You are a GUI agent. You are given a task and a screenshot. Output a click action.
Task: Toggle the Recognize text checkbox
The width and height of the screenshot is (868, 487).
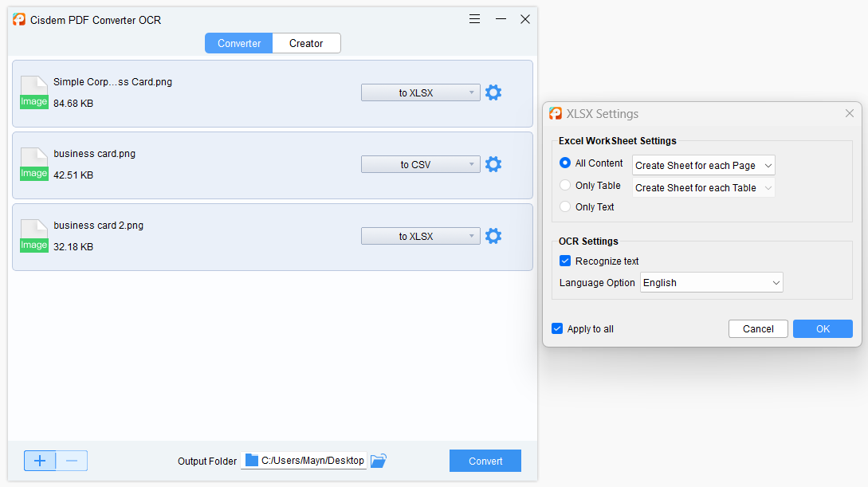click(565, 261)
